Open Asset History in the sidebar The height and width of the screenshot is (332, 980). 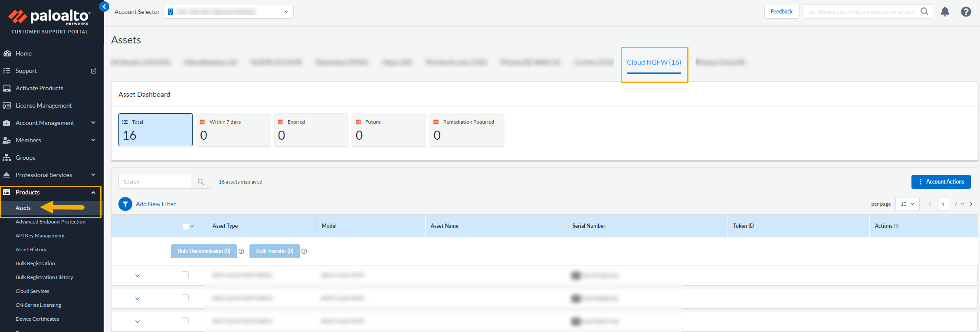[x=31, y=250]
